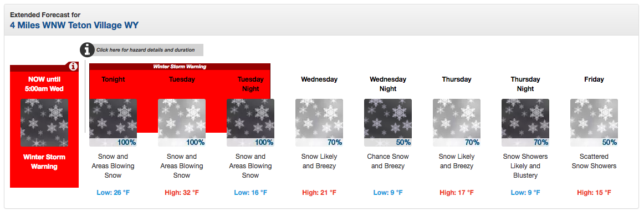Click the large black hazard info icon
The height and width of the screenshot is (211, 644).
(87, 50)
